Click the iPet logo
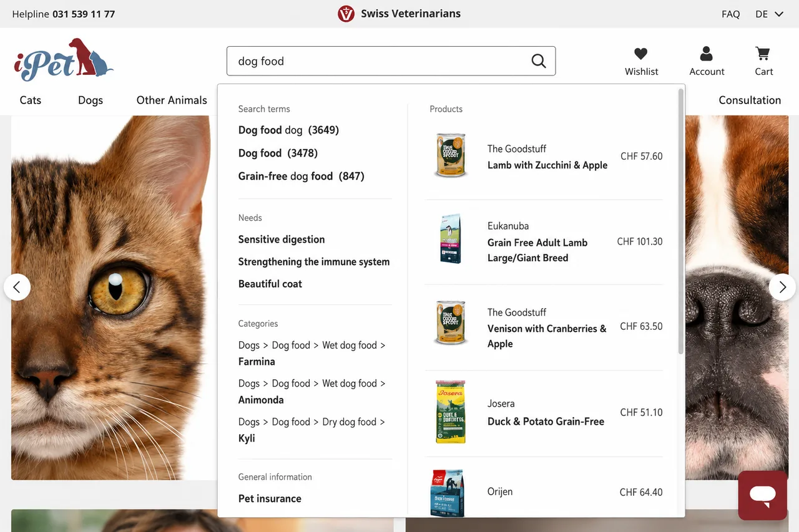Viewport: 799px width, 532px height. (64, 60)
